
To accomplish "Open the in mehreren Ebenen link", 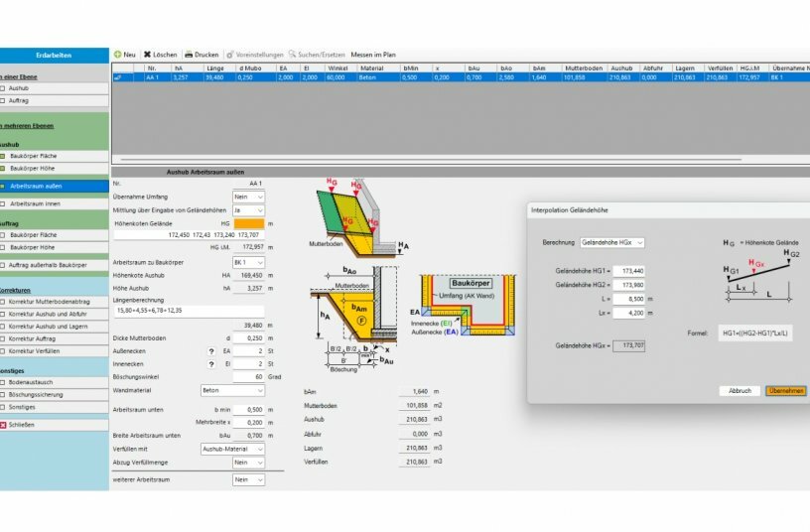I will pos(27,125).
